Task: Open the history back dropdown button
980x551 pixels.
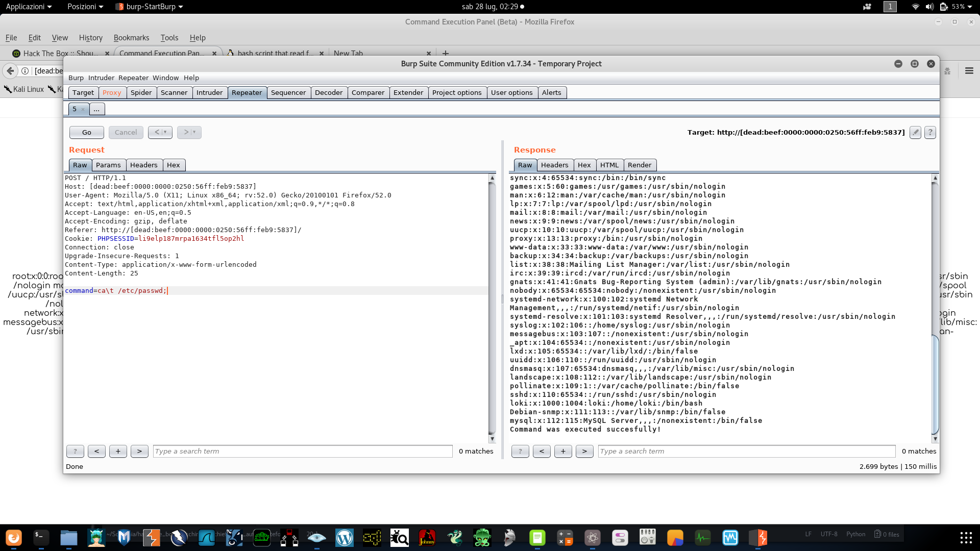Action: [160, 132]
